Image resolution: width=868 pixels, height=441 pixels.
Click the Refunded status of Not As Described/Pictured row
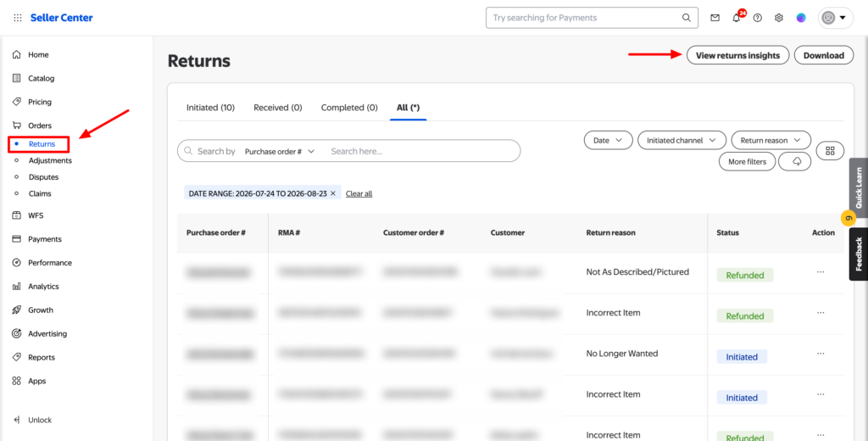coord(744,276)
